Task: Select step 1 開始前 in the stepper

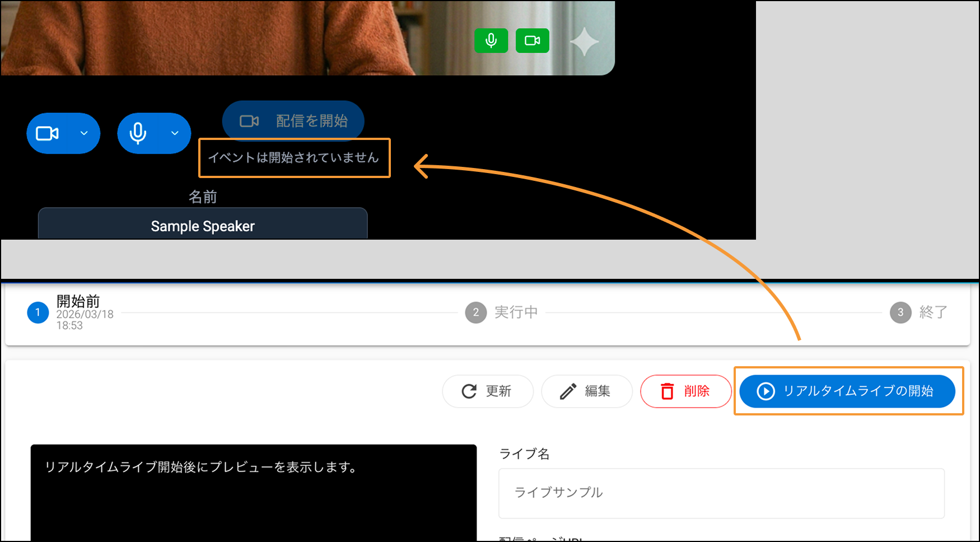Action: point(38,312)
